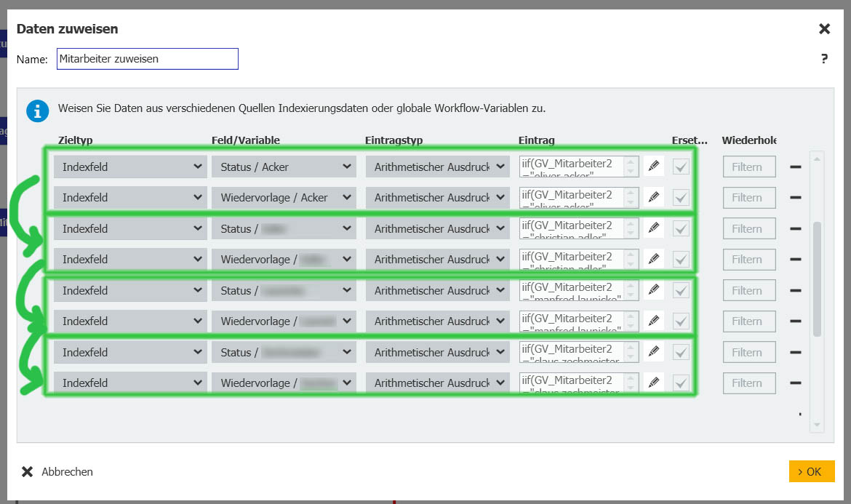This screenshot has height=504, width=851.
Task: Confirm the dialog with OK
Action: [811, 471]
